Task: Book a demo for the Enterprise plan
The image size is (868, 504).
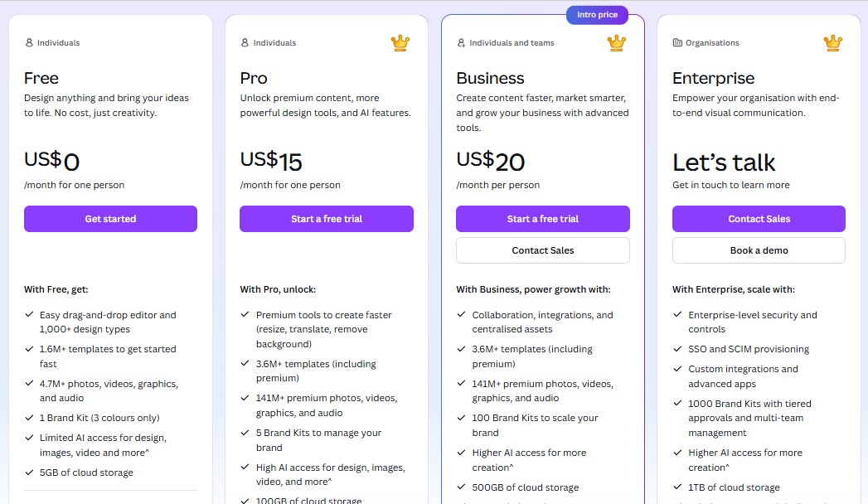Action: (x=759, y=250)
